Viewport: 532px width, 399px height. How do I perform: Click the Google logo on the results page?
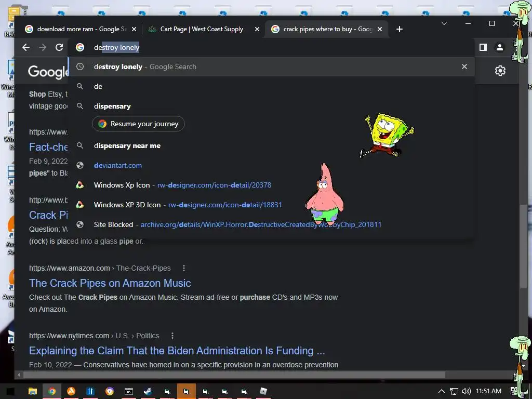click(48, 72)
